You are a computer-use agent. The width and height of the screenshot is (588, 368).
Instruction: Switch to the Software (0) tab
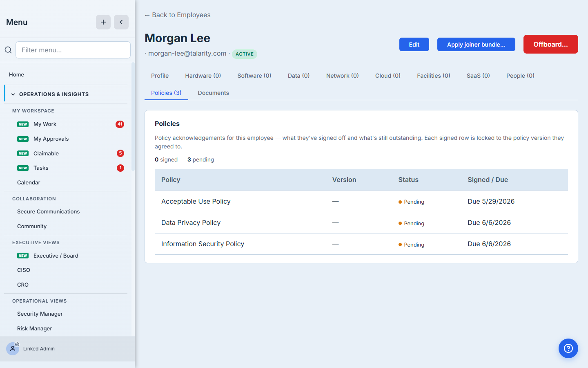click(254, 76)
